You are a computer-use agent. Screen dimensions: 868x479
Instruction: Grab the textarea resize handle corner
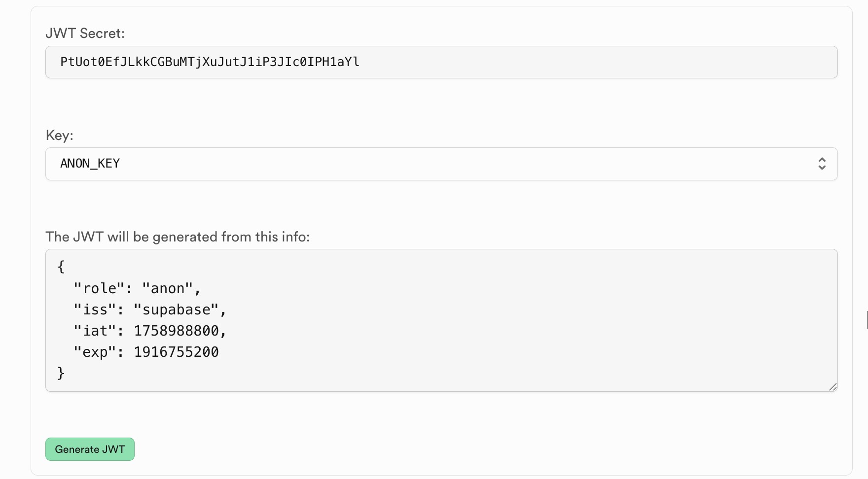tap(833, 387)
